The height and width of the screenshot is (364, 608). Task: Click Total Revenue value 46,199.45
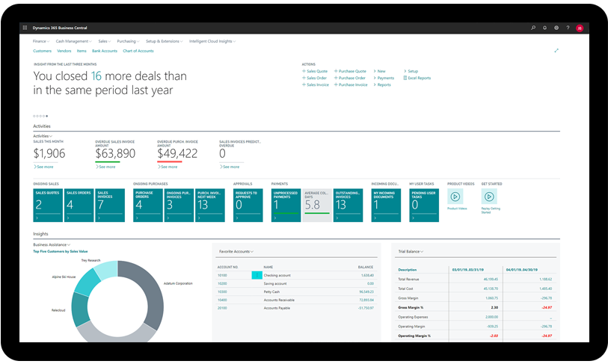pos(491,279)
